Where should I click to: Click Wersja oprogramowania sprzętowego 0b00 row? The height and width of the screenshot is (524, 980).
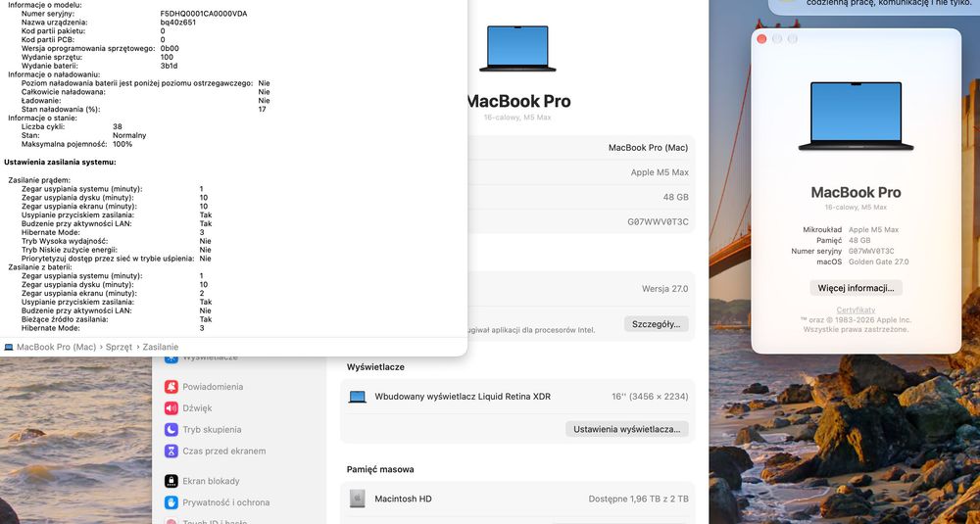pos(100,48)
